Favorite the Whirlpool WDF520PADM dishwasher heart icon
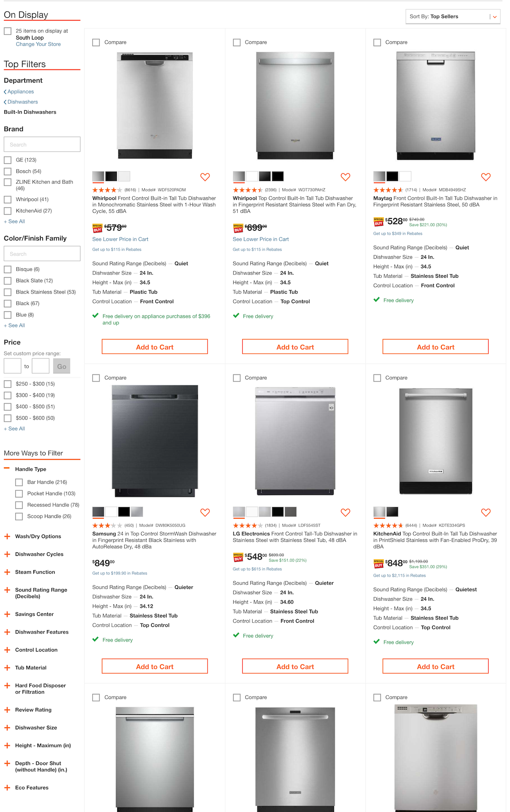 click(205, 177)
